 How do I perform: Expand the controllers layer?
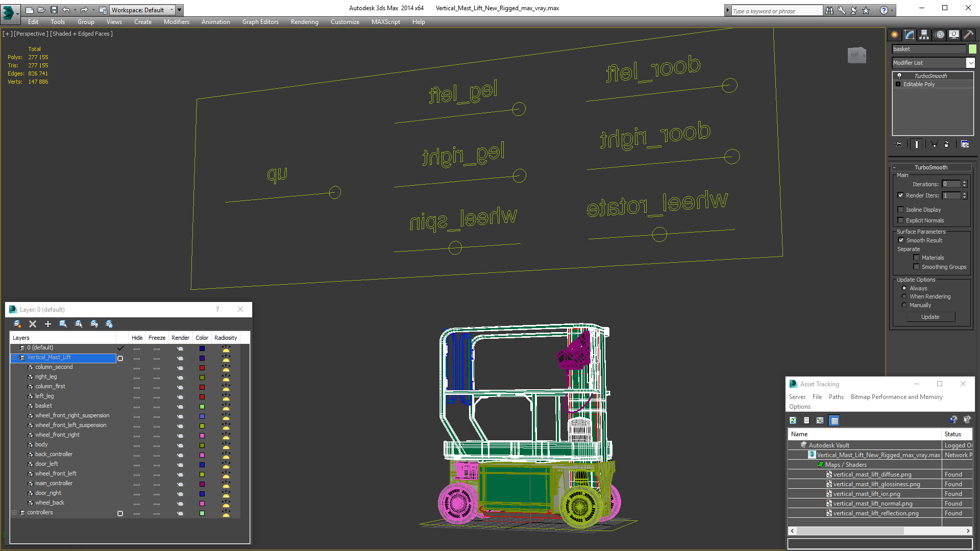(x=14, y=513)
